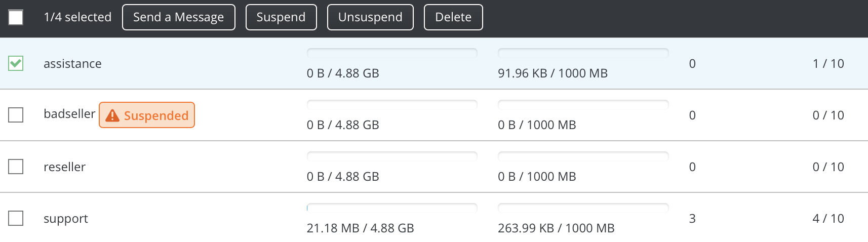The width and height of the screenshot is (868, 242).
Task: Click assistance bandwidth usage progress bar
Action: pyautogui.click(x=583, y=53)
